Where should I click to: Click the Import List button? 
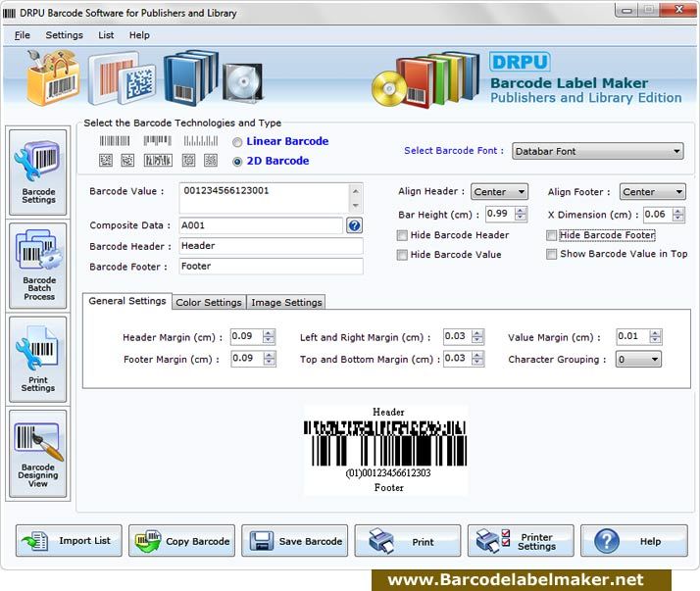[69, 541]
